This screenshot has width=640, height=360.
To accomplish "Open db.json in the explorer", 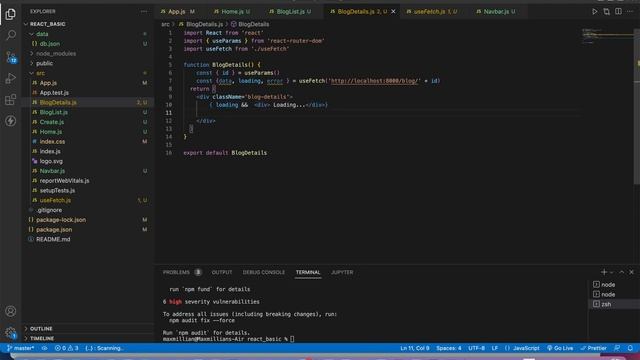I will point(88,44).
